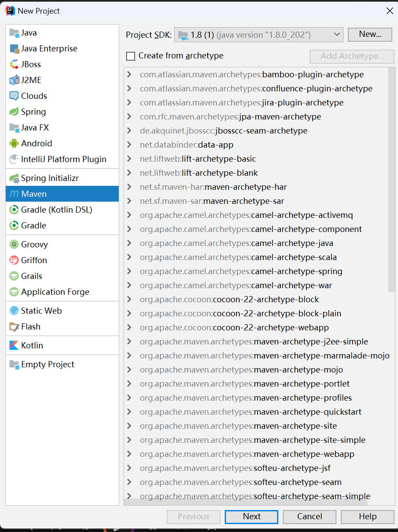Select maven-archetype-har row

click(256, 187)
